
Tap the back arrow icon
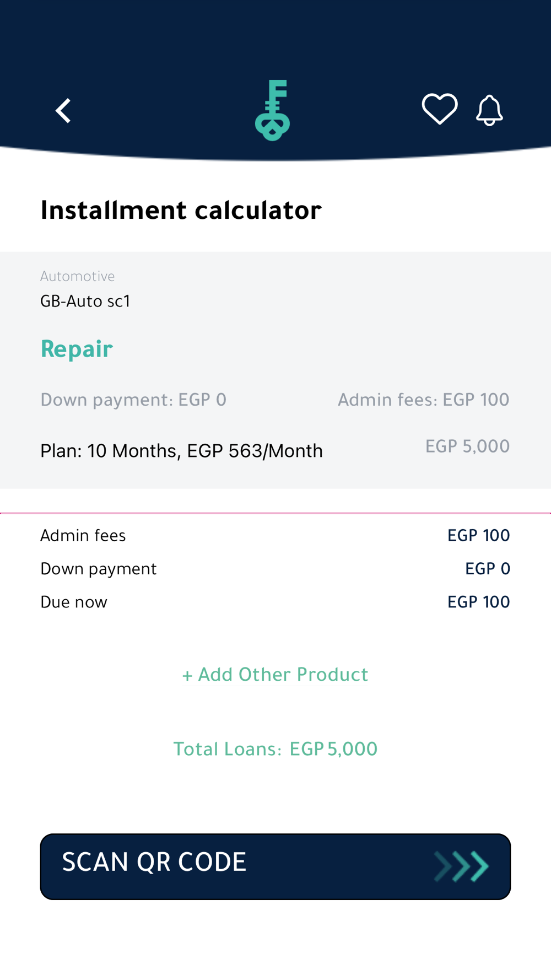coord(64,111)
